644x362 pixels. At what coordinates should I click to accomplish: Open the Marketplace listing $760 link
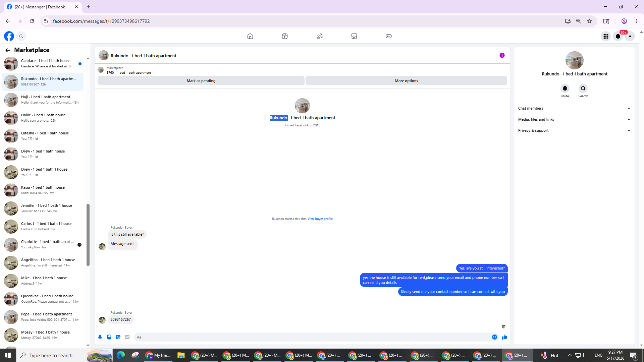[x=129, y=73]
